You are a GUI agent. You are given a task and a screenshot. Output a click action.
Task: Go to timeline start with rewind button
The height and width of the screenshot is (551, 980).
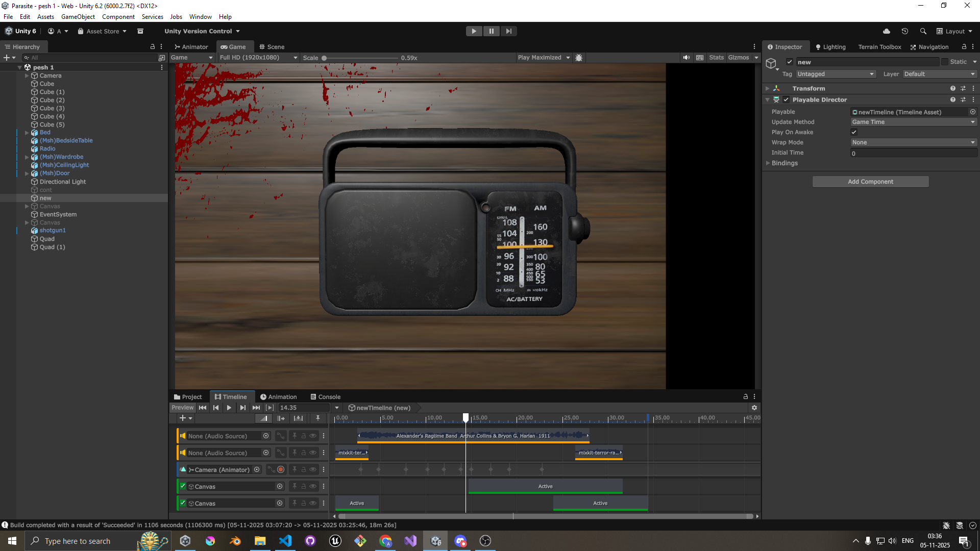(x=203, y=408)
